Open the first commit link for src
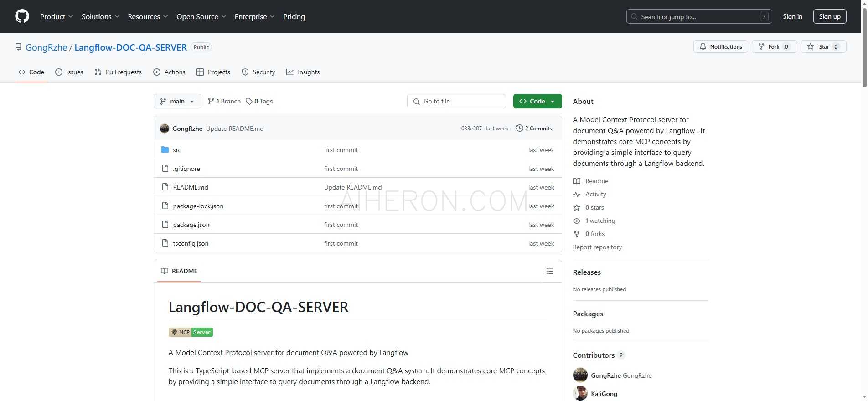 [341, 150]
